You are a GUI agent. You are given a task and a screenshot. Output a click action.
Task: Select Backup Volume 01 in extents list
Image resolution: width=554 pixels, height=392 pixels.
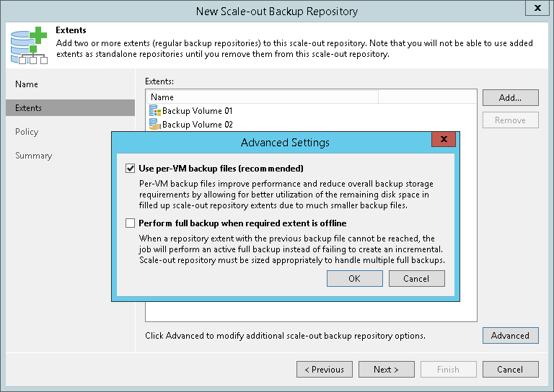(197, 111)
